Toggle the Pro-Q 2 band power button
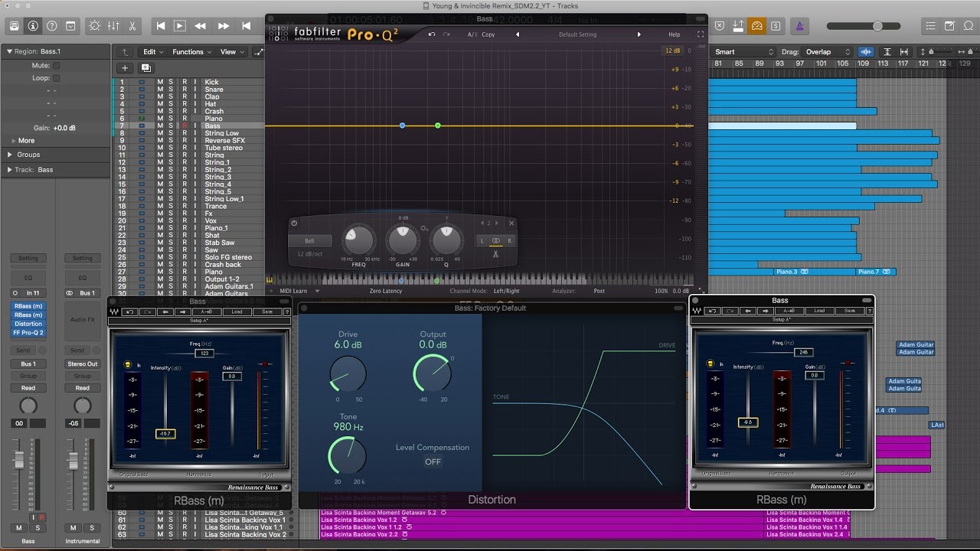 [294, 223]
